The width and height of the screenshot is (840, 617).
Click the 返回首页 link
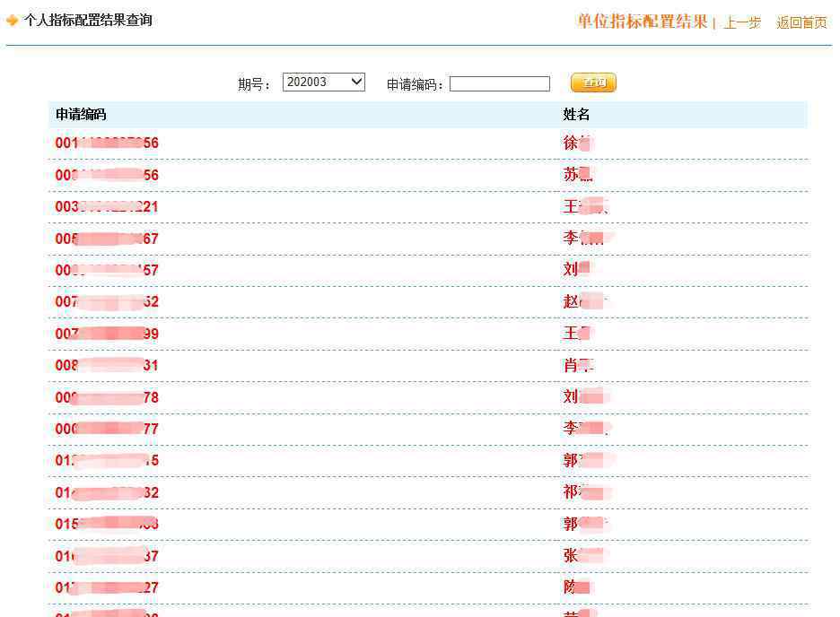[x=801, y=23]
